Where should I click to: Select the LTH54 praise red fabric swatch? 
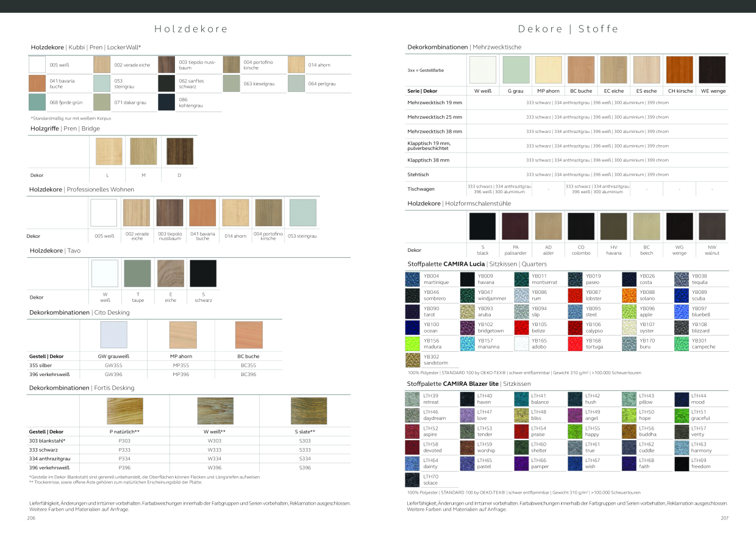[521, 432]
